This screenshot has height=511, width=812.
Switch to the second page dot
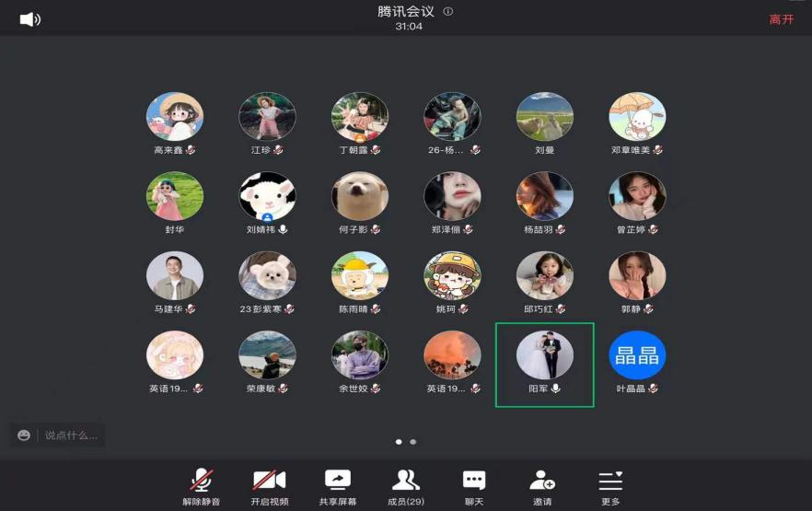(413, 442)
